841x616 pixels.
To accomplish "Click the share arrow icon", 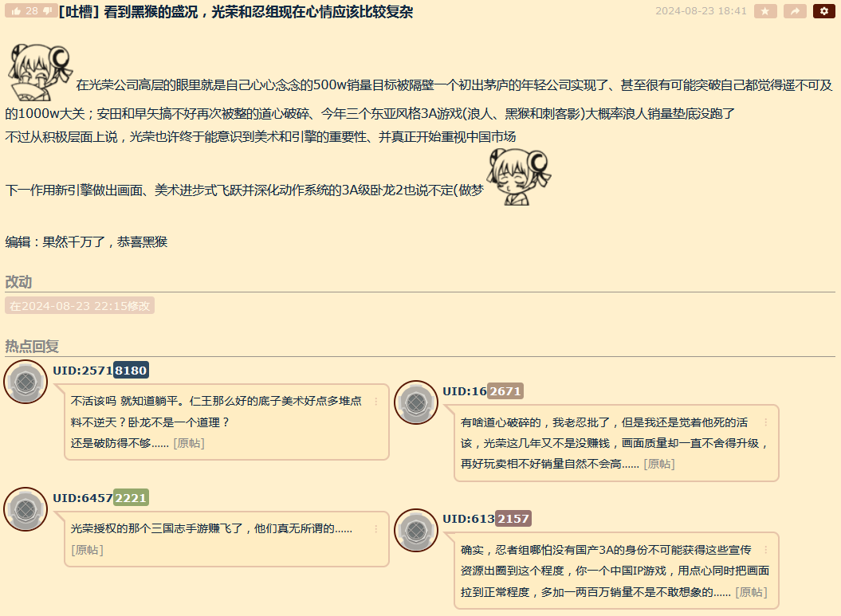I will (x=795, y=11).
